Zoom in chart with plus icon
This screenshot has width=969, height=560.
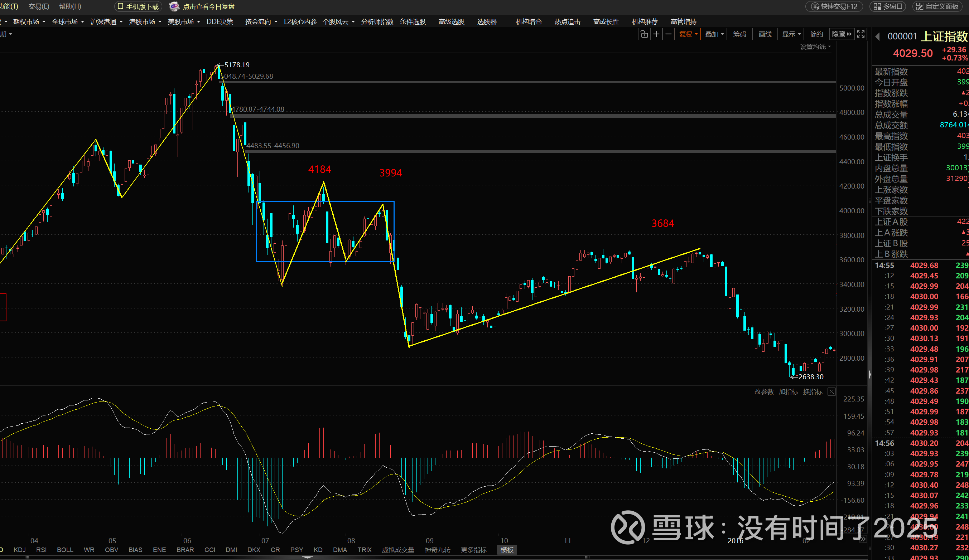pos(656,34)
